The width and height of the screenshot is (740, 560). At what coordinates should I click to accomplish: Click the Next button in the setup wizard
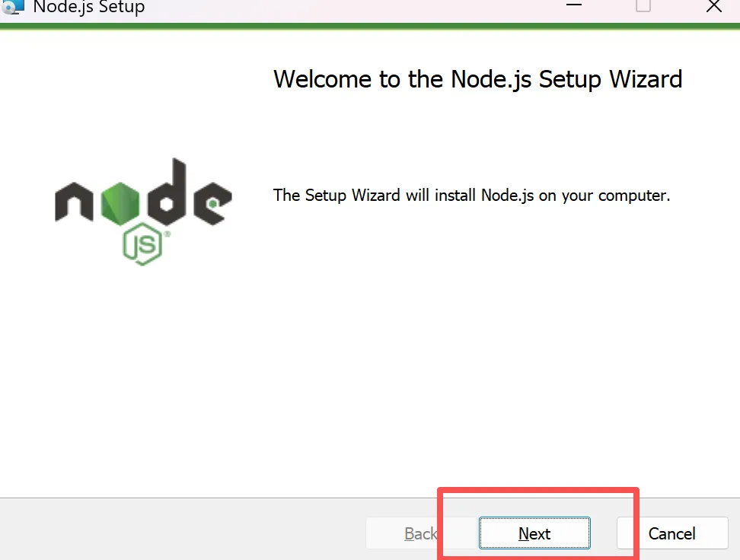pyautogui.click(x=534, y=533)
